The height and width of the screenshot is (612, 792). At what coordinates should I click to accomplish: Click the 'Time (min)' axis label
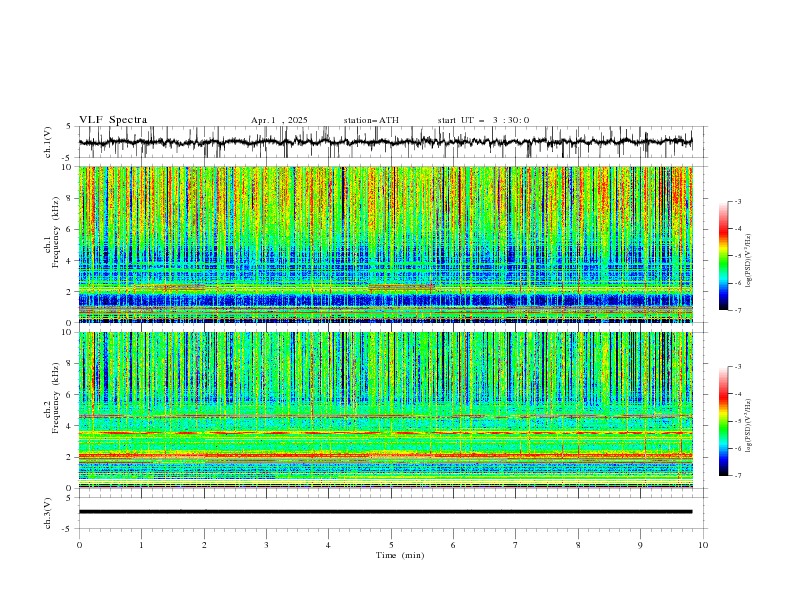[400, 555]
